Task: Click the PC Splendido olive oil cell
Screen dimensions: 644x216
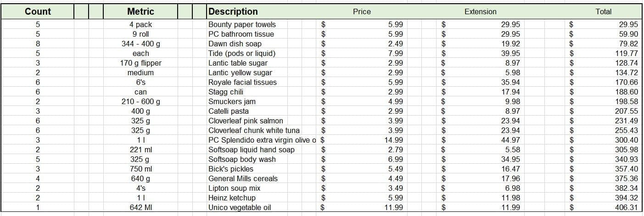Action: (x=262, y=140)
